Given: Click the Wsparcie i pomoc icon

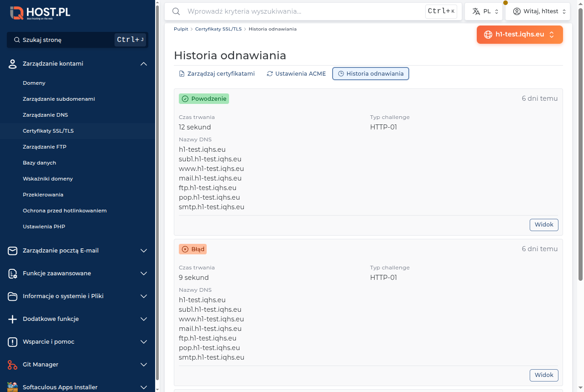Looking at the screenshot, I should 13,342.
